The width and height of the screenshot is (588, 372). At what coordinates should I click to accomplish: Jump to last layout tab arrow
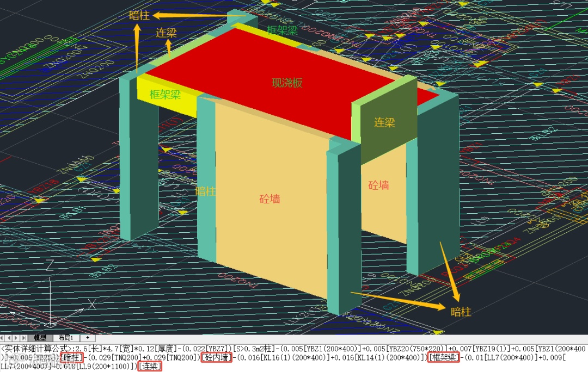click(x=23, y=338)
